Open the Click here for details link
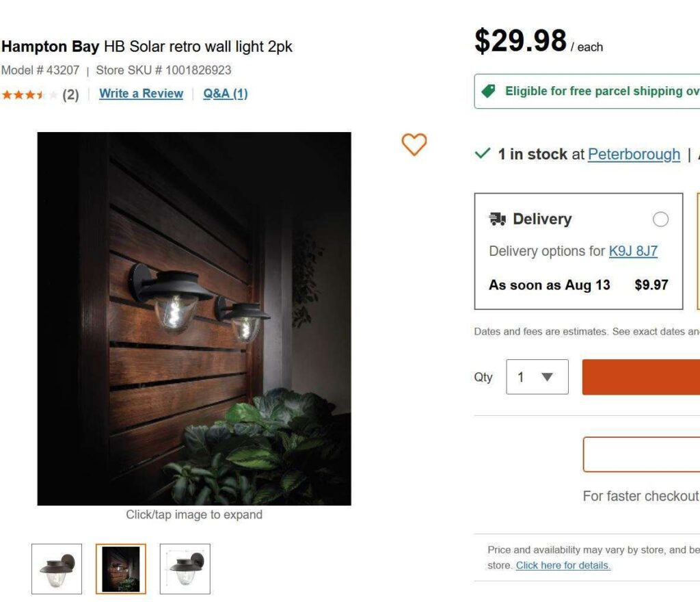Image resolution: width=700 pixels, height=602 pixels. [x=563, y=566]
